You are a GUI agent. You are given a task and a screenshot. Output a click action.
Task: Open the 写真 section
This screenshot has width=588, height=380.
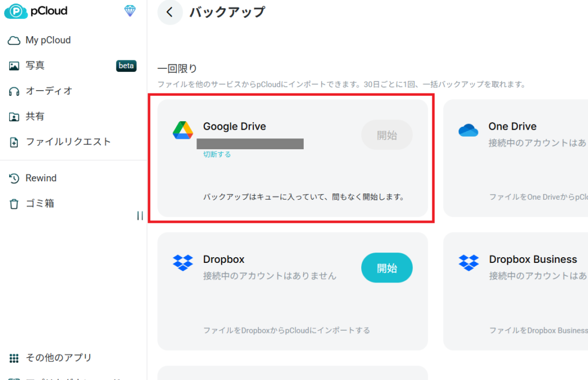35,65
